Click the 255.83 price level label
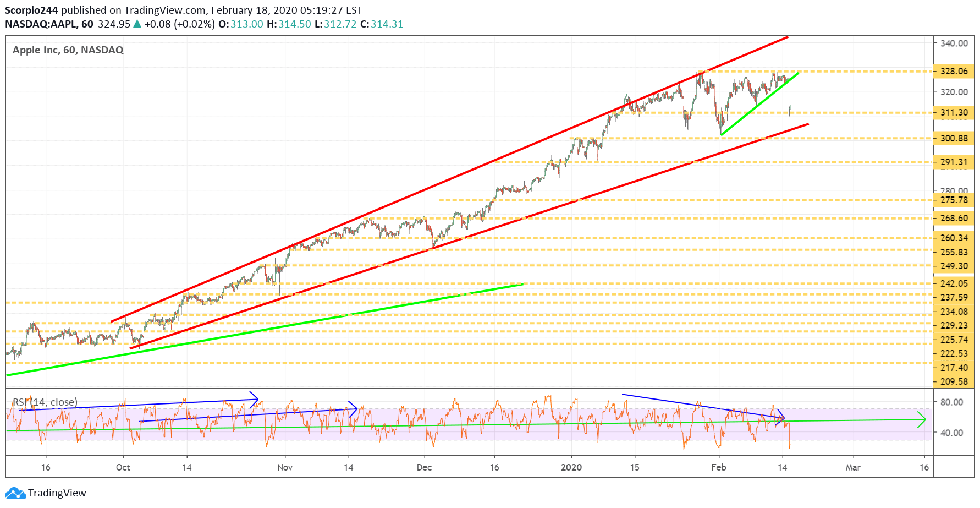The image size is (980, 508). coord(954,252)
